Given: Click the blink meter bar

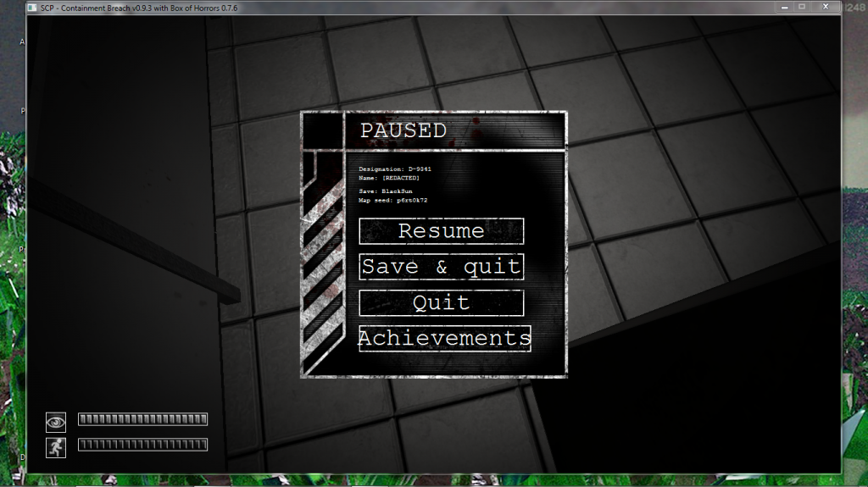Looking at the screenshot, I should coord(142,419).
